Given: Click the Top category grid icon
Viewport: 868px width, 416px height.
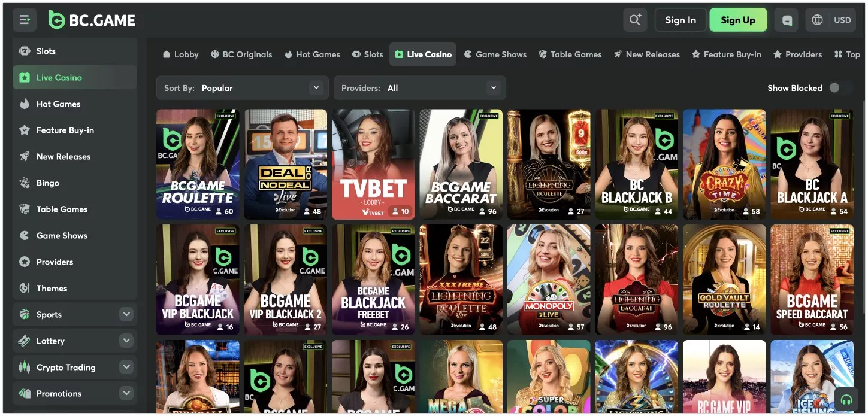Looking at the screenshot, I should point(838,54).
